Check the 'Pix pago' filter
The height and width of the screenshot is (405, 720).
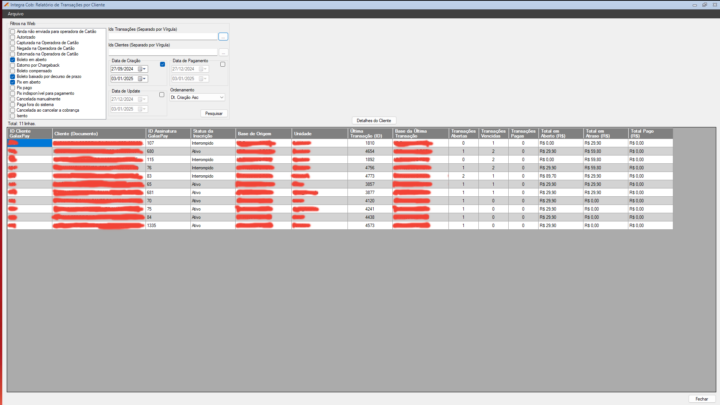tap(12, 88)
